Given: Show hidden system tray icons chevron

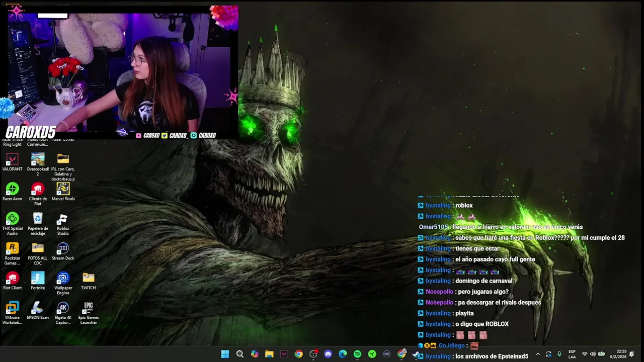Looking at the screenshot, I should point(538,354).
